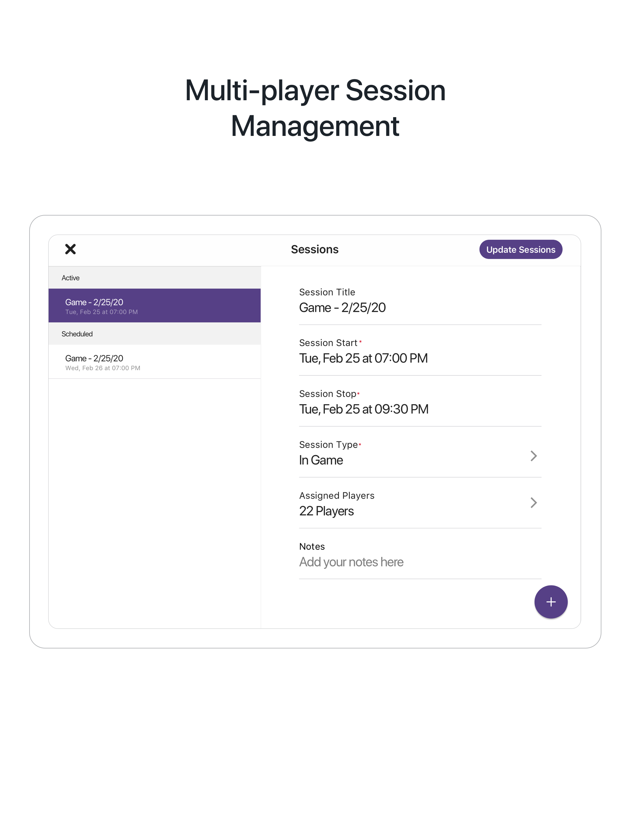
Task: Edit the Session Title field
Action: click(x=343, y=307)
